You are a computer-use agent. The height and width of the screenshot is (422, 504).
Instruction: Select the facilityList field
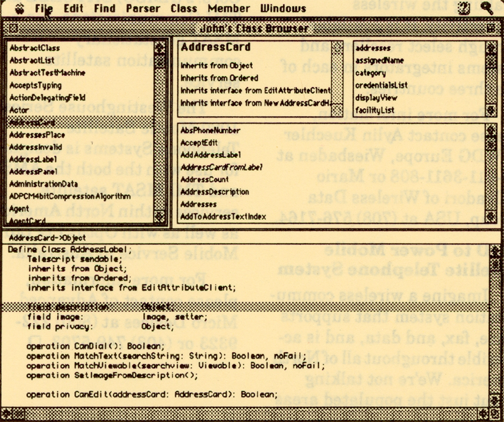pos(375,110)
